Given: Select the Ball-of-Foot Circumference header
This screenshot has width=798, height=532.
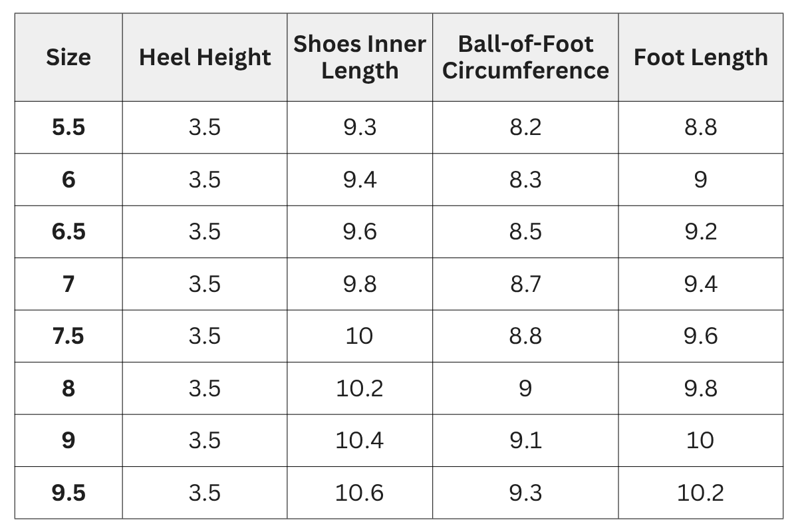Looking at the screenshot, I should (x=525, y=57).
